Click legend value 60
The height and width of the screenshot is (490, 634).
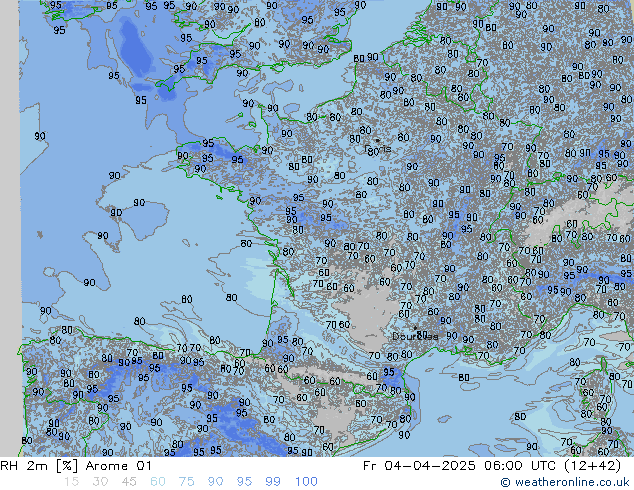coord(158,482)
